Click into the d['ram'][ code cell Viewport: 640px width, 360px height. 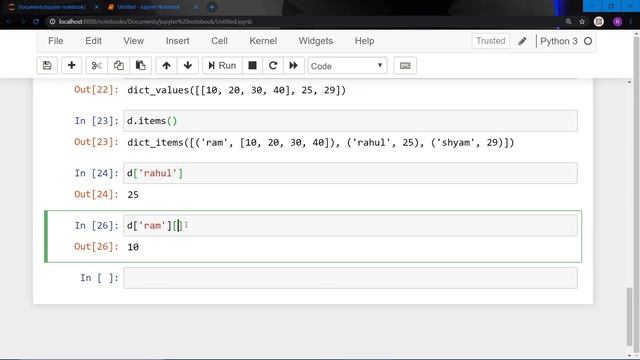click(x=350, y=225)
